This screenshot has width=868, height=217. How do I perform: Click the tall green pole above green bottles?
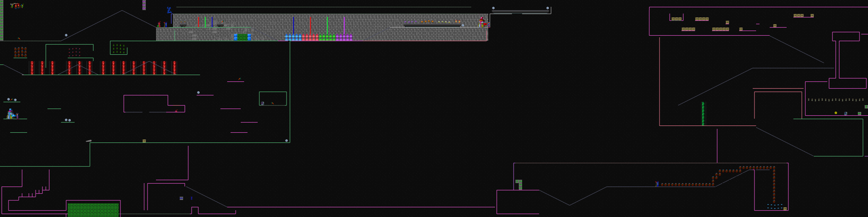tap(327, 25)
